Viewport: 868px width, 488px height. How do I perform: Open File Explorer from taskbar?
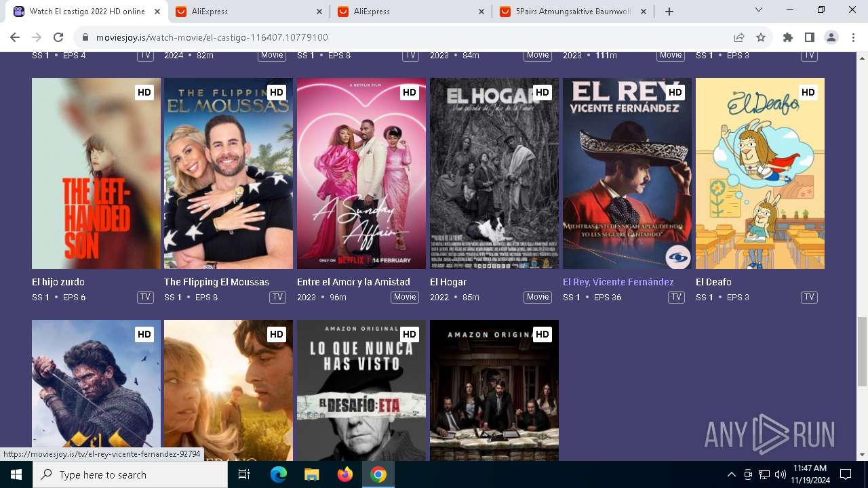311,474
